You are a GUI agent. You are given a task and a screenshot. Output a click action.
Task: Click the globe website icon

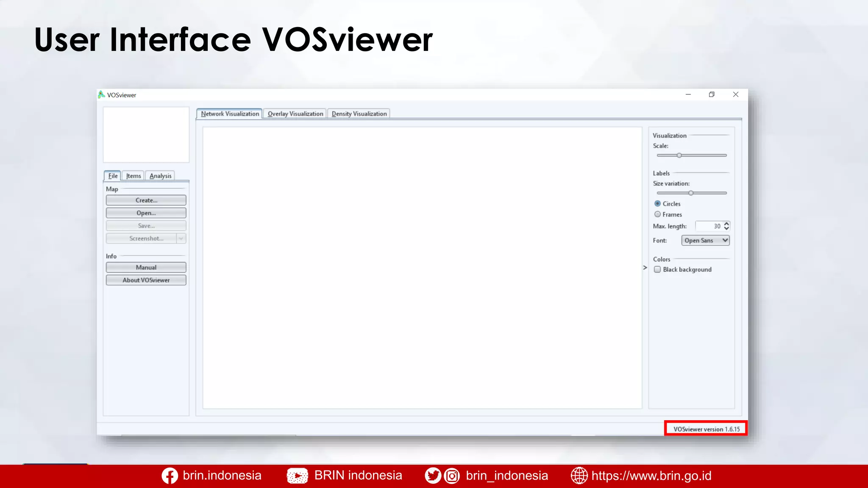point(579,476)
